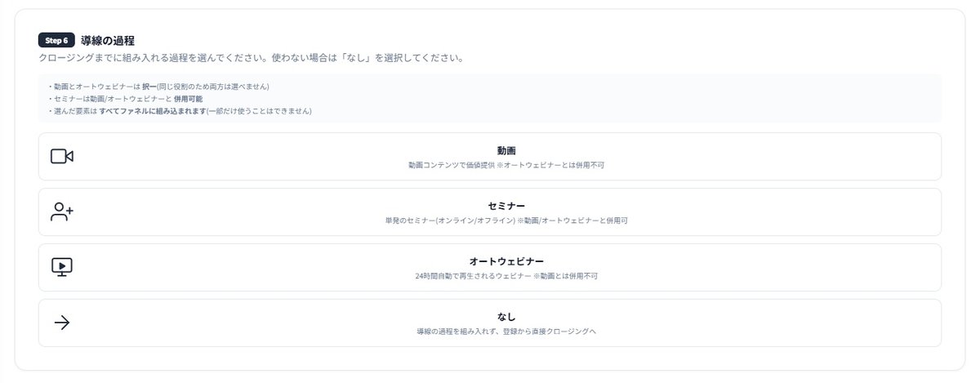Screen dimensions: 980x383
Task: Select the なし option title
Action: click(506, 316)
